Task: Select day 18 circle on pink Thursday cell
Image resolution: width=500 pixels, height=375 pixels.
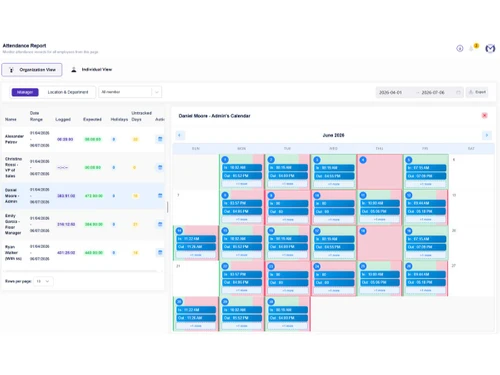Action: click(x=363, y=231)
